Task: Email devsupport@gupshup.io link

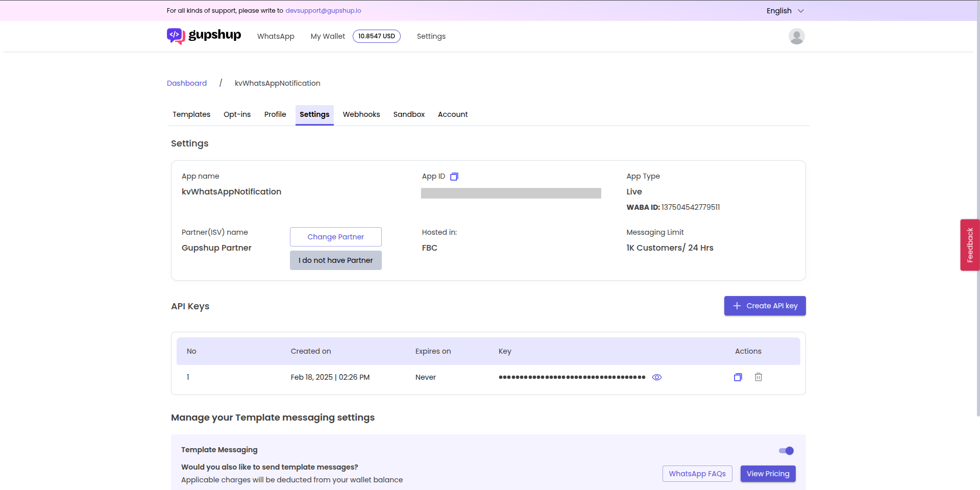Action: point(323,11)
